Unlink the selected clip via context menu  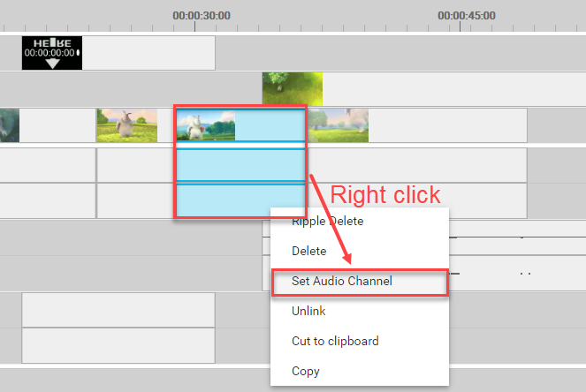coord(308,311)
